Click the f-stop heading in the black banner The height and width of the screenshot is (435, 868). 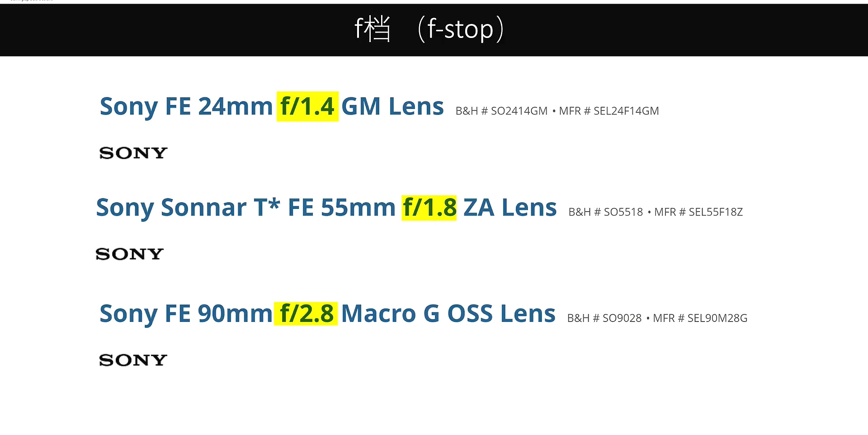pos(460,29)
